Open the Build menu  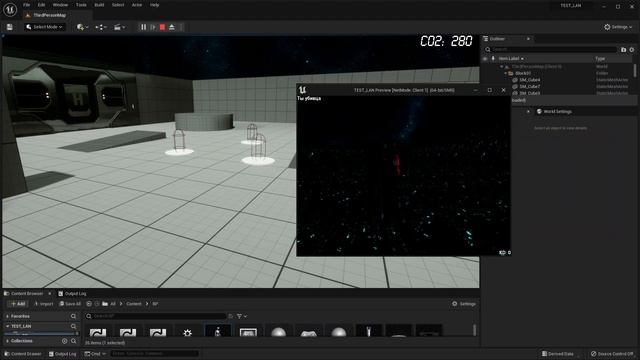(x=99, y=5)
